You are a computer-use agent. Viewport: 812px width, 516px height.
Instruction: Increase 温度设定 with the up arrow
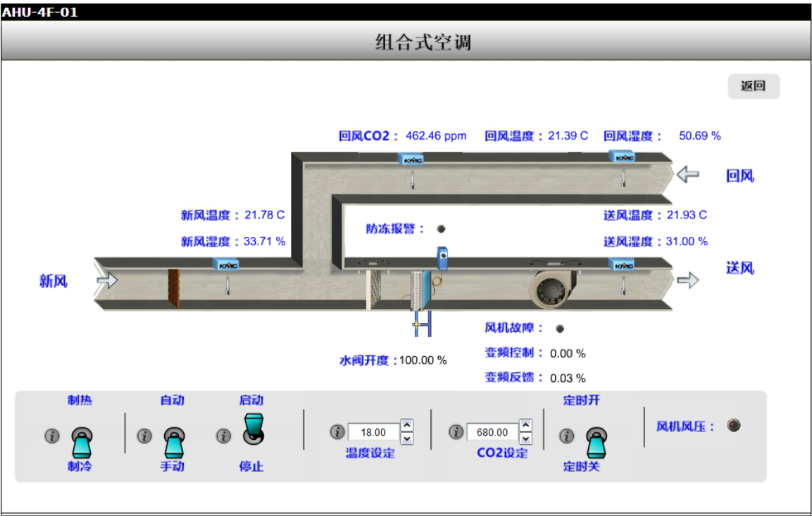(407, 425)
